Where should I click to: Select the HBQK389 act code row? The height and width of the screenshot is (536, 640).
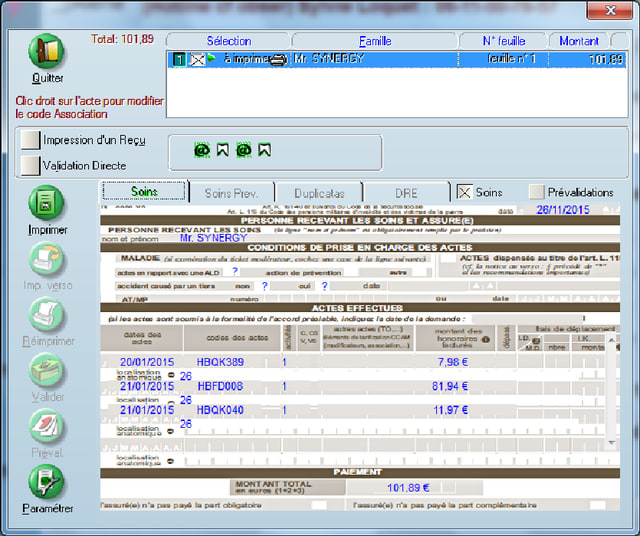pos(222,361)
